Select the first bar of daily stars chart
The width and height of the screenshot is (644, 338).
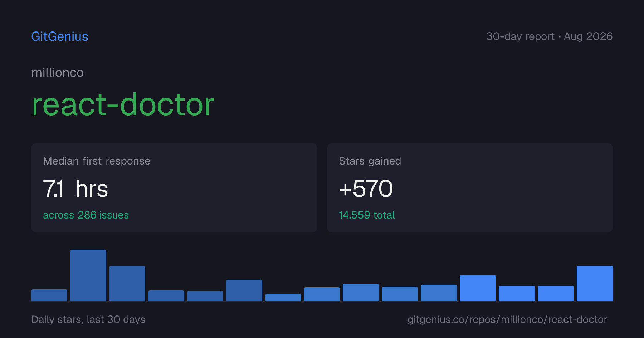coord(49,295)
